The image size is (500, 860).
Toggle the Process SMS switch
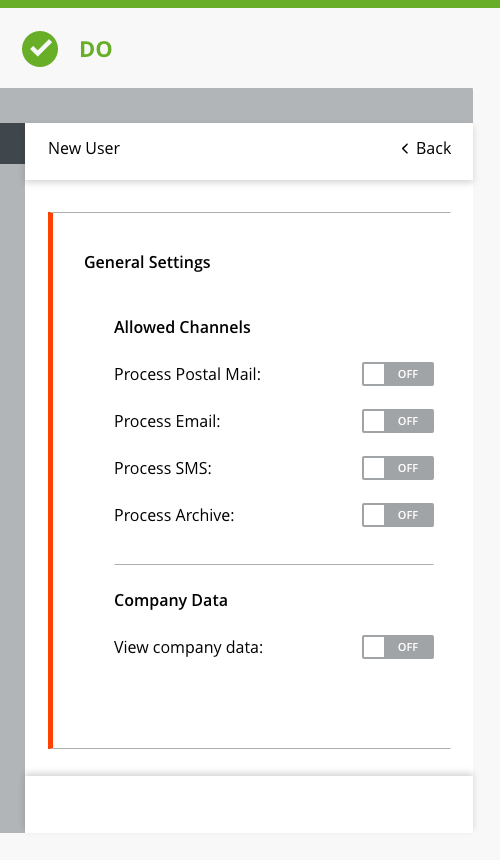click(x=397, y=468)
